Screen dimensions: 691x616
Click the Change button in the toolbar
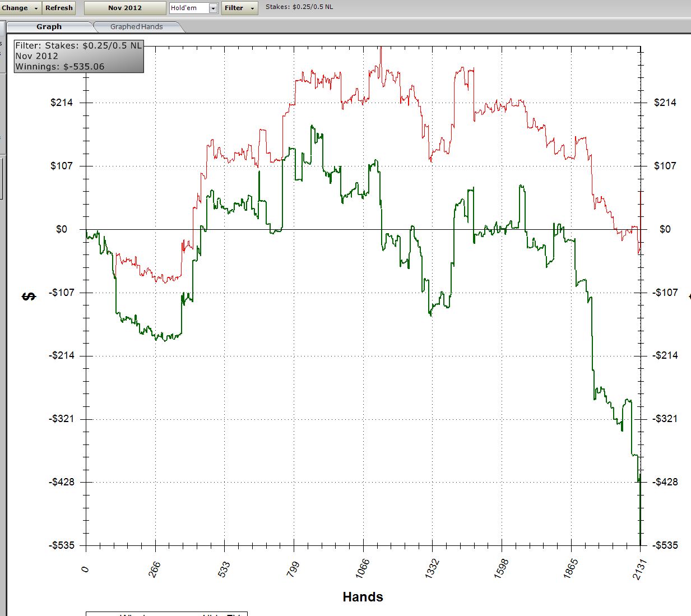click(x=15, y=8)
